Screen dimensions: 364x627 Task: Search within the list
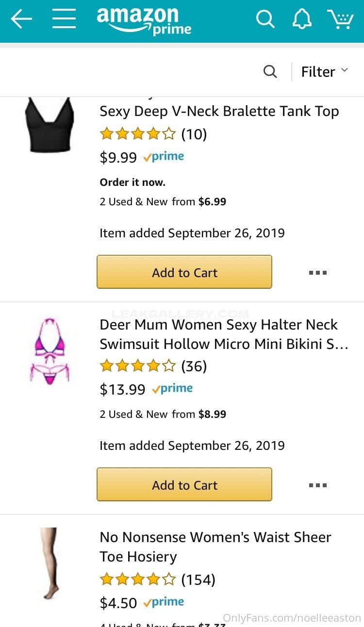coord(270,72)
